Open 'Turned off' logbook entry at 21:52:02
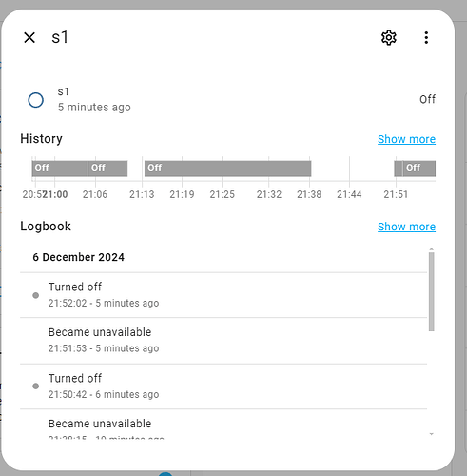Image resolution: width=467 pixels, height=476 pixels. [x=224, y=295]
